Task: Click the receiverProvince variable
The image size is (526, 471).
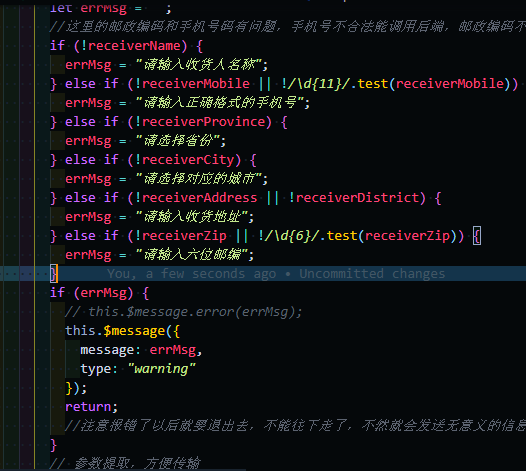Action: pos(204,121)
